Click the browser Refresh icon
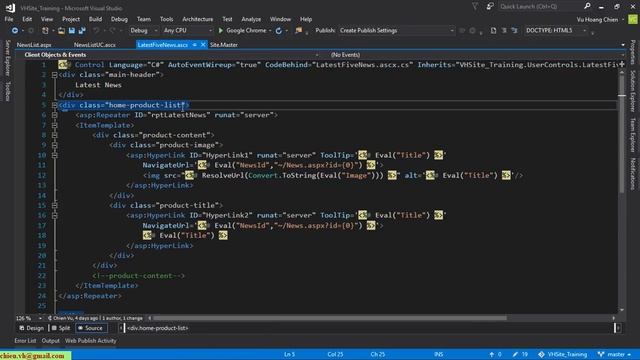Viewport: 640px width, 360px height. [x=279, y=31]
